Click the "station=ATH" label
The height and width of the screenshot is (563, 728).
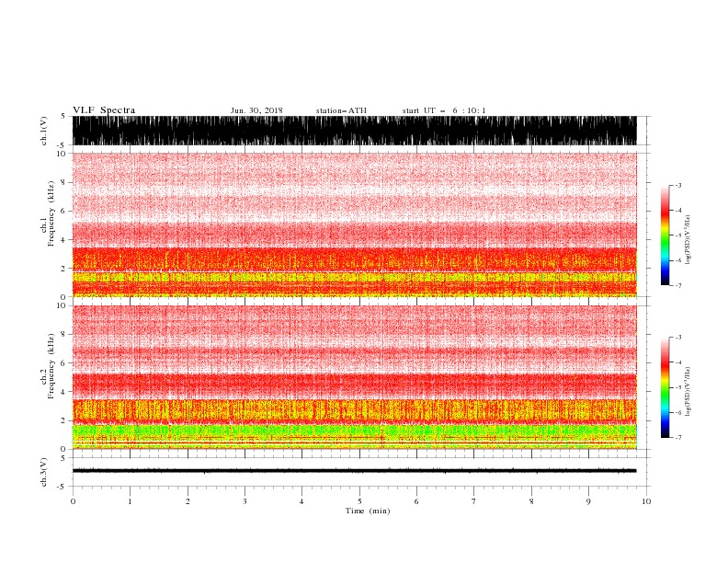[341, 110]
